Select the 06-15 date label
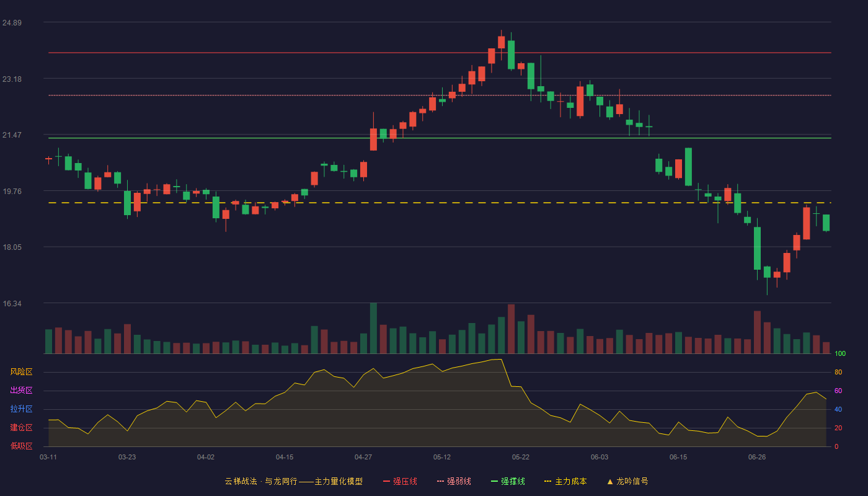This screenshot has width=868, height=496. point(678,457)
